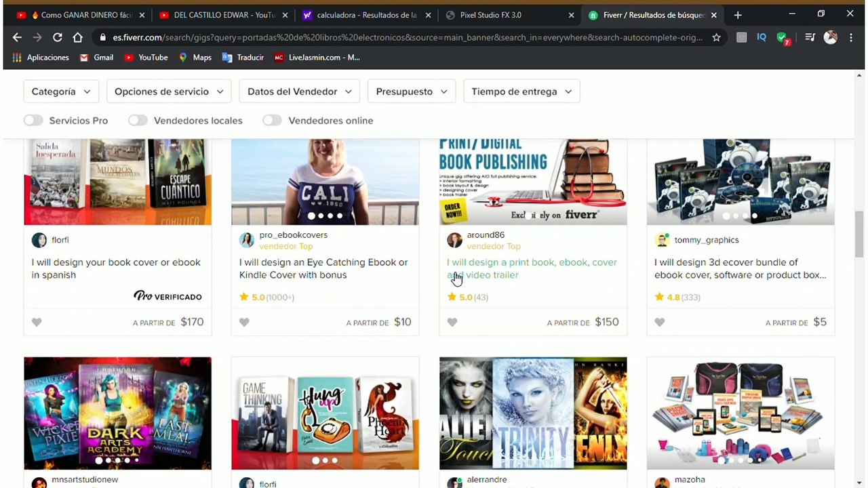Image resolution: width=868 pixels, height=488 pixels.
Task: Save the $170 book cover gig to favorites
Action: 37,323
